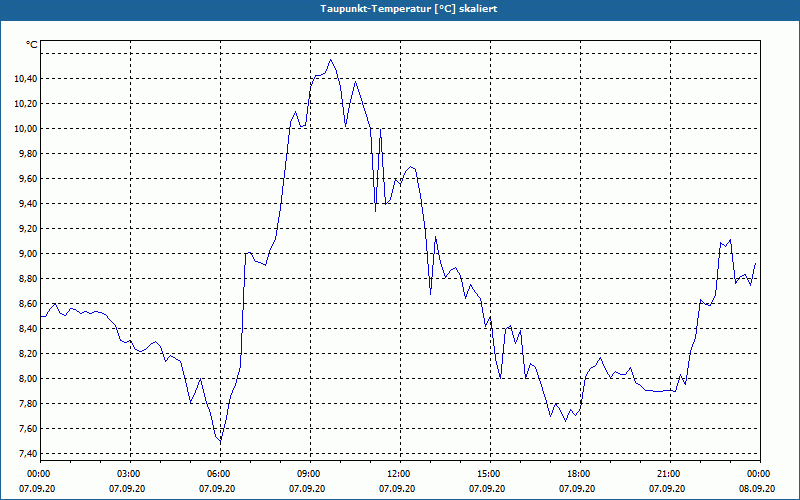Pick the '18:00' time axis label

(580, 473)
